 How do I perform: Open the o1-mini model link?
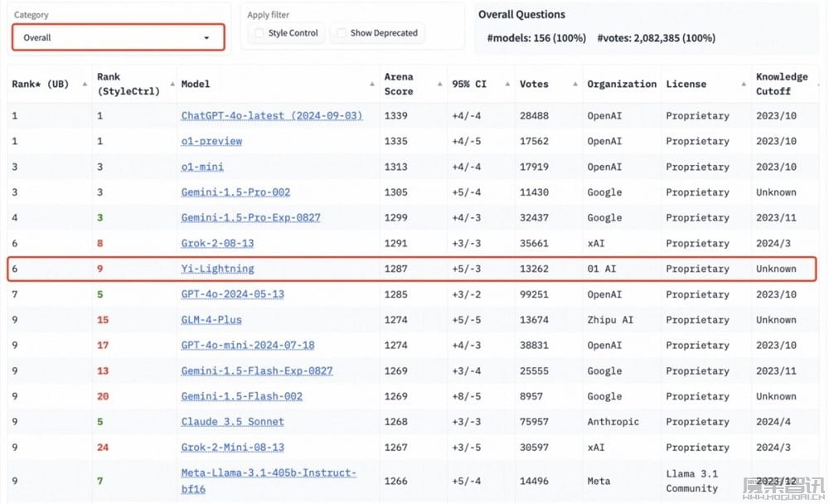[202, 167]
